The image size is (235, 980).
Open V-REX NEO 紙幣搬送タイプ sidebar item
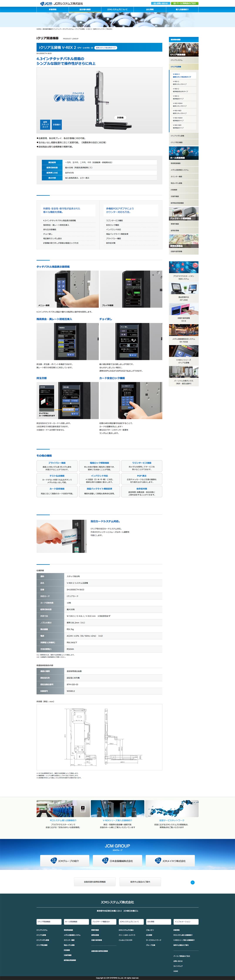point(184,126)
